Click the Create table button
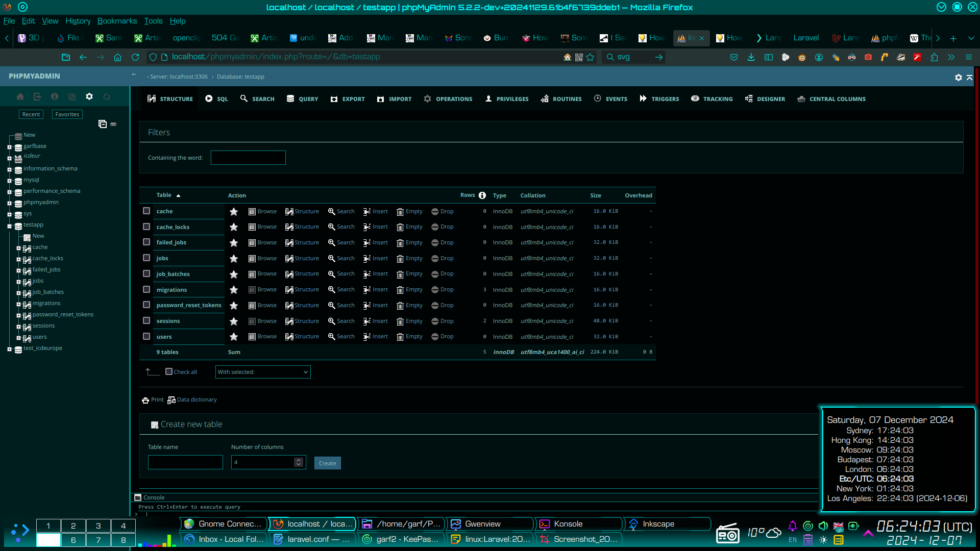The width and height of the screenshot is (980, 551). [x=328, y=463]
